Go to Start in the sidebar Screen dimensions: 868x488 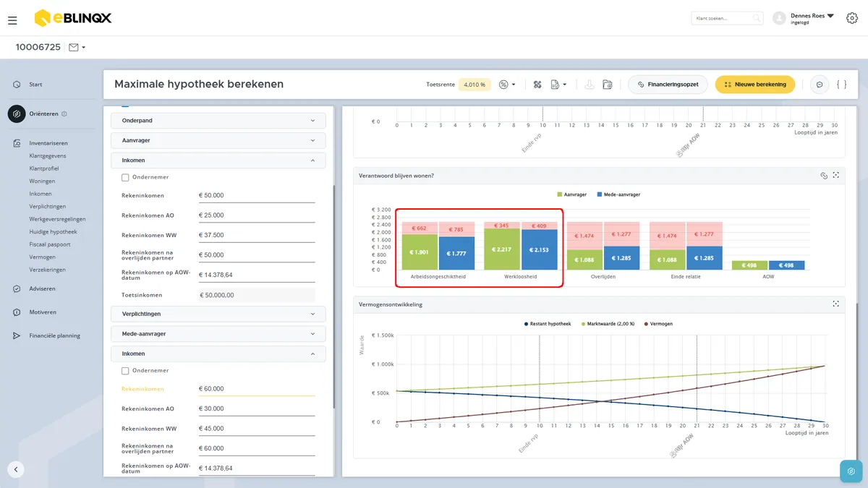[35, 85]
